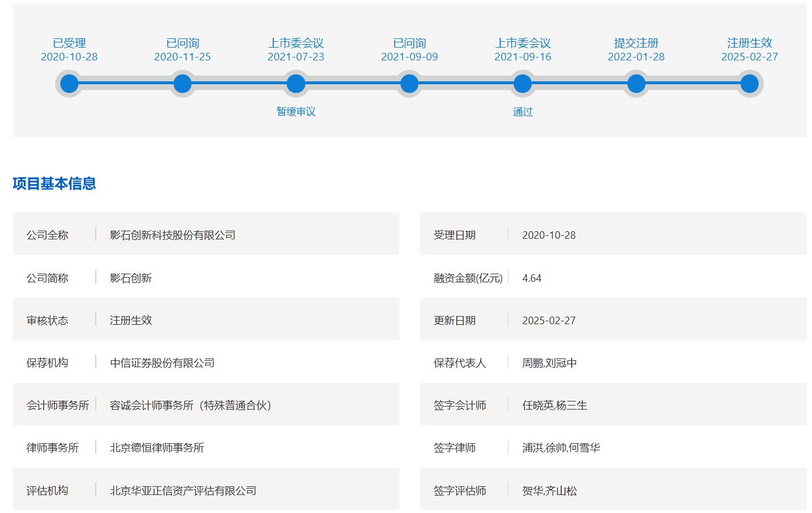Image resolution: width=812 pixels, height=513 pixels.
Task: Select the names 浦洪,徐帅,何雪华
Action: point(561,448)
